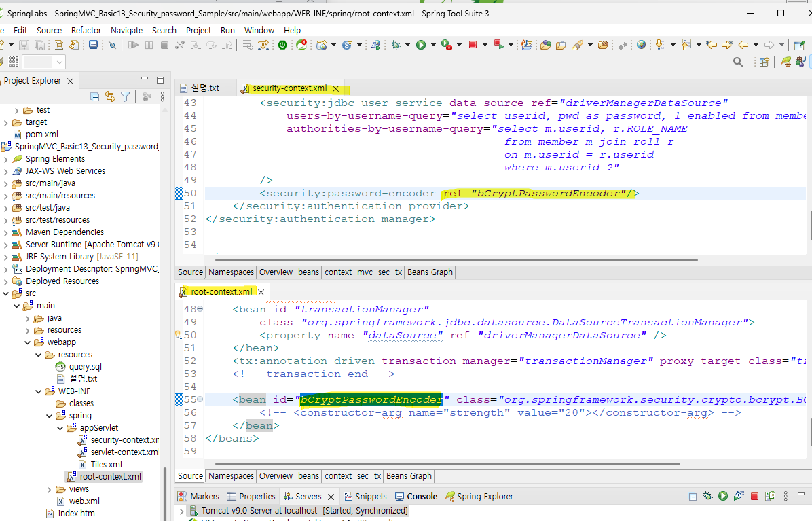
Task: Click the Relaunch icon with red badge
Action: [x=301, y=45]
